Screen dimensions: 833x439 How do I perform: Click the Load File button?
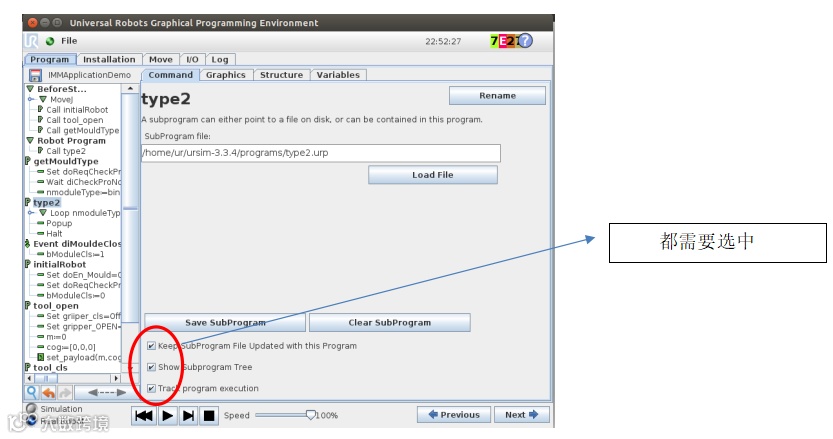pyautogui.click(x=433, y=175)
